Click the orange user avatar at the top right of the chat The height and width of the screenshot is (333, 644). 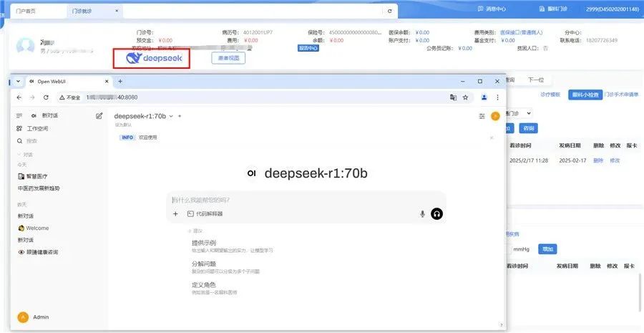495,116
